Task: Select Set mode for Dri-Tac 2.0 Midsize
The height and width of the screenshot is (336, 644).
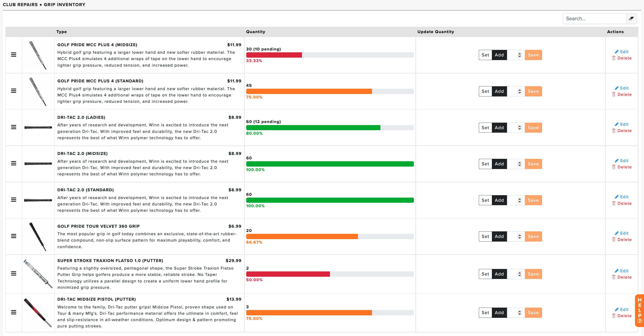Action: (485, 164)
